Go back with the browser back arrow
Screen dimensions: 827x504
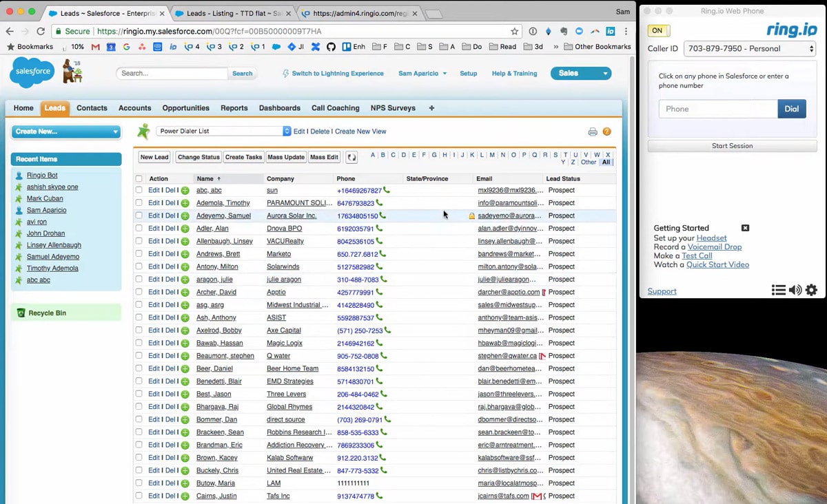(x=10, y=31)
